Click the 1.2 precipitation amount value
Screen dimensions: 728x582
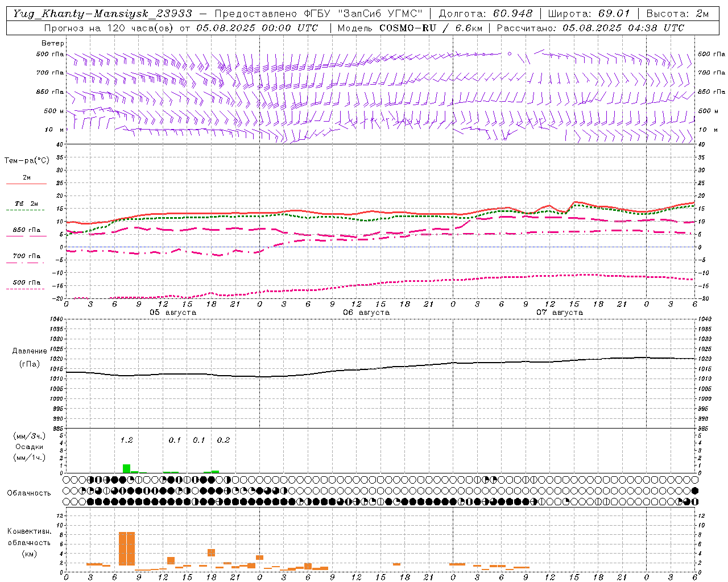click(x=126, y=440)
